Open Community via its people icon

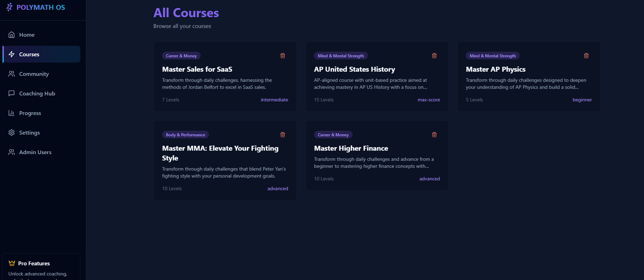pos(12,74)
